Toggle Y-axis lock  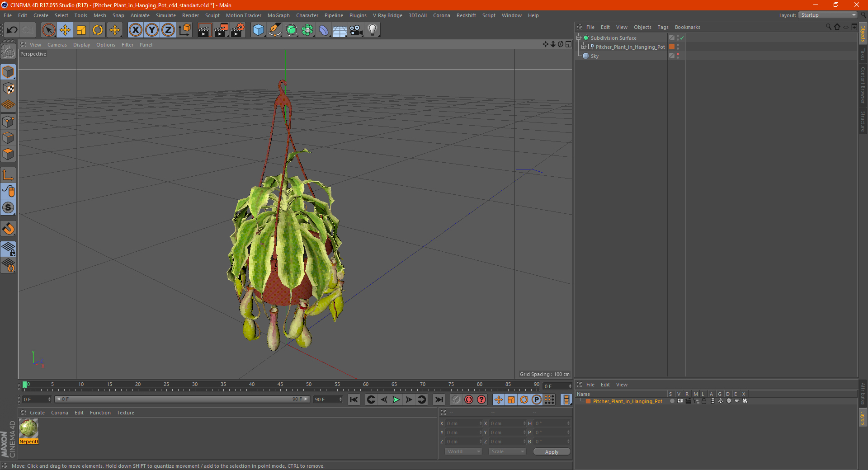(x=152, y=30)
